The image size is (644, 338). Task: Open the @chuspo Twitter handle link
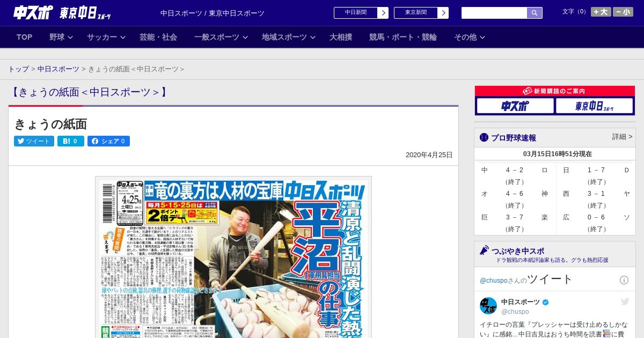pos(493,281)
